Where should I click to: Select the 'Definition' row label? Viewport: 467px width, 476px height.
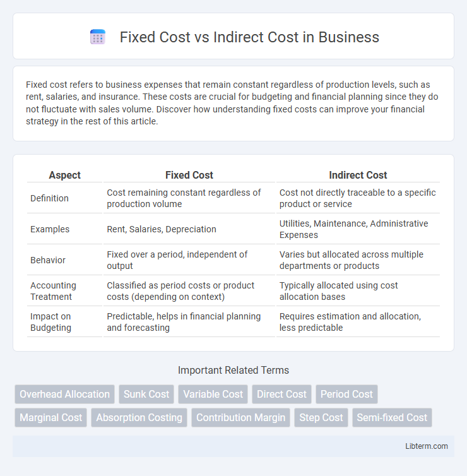pyautogui.click(x=49, y=198)
